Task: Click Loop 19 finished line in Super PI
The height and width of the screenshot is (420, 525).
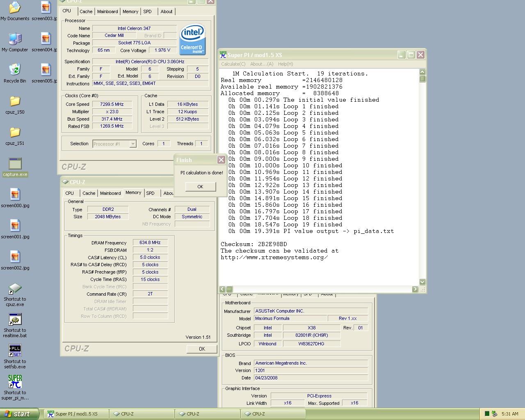Action: (x=285, y=224)
